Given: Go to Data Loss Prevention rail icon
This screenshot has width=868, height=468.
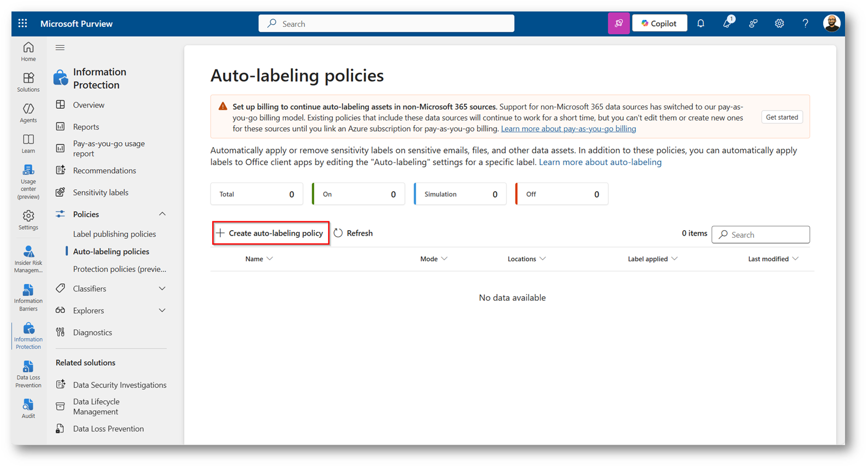Looking at the screenshot, I should [28, 374].
